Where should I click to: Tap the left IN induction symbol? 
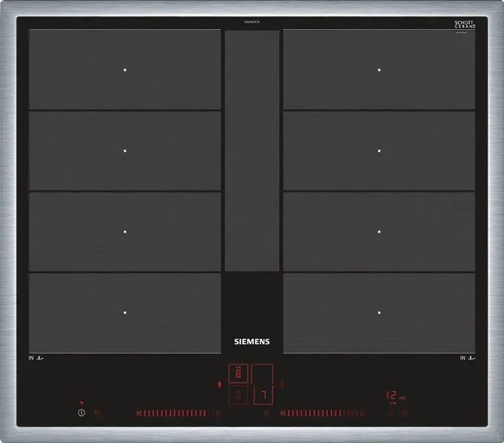click(x=36, y=358)
